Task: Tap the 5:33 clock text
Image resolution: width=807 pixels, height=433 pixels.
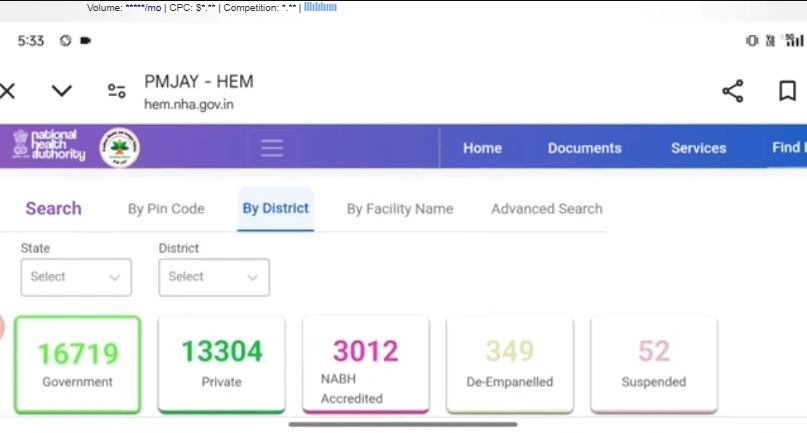Action: tap(31, 41)
